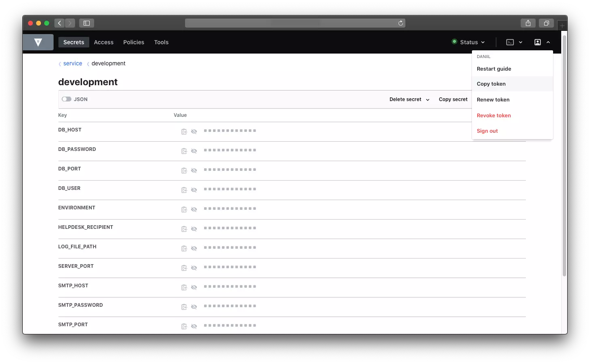The height and width of the screenshot is (364, 590).
Task: Go forward in browser history
Action: click(x=70, y=23)
